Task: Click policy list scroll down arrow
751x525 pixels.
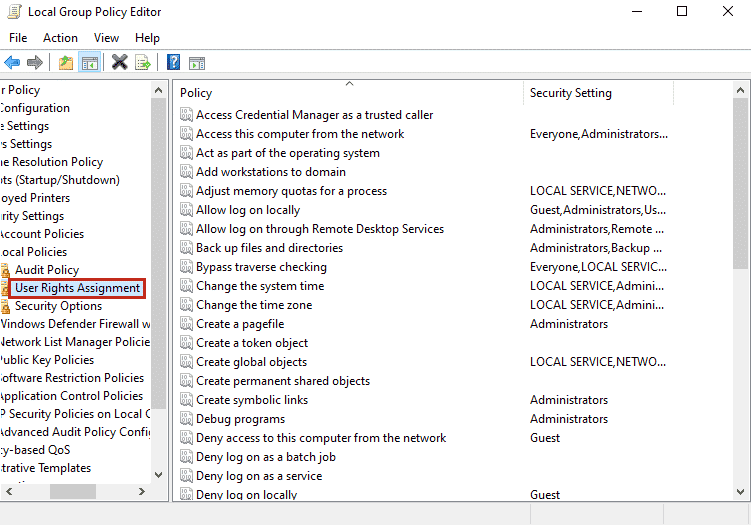Action: tap(740, 491)
